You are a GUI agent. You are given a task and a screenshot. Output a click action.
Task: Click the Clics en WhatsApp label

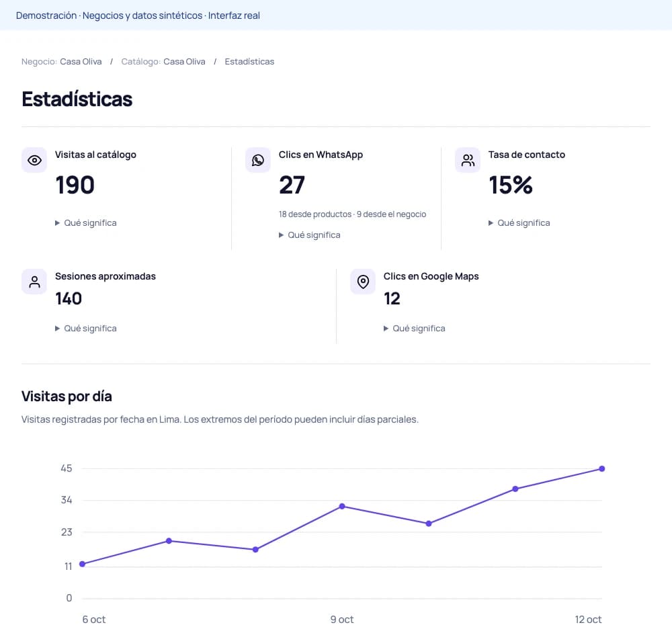coord(321,155)
